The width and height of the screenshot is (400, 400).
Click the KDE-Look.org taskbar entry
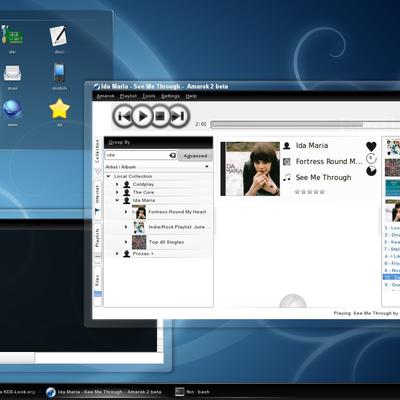[18, 392]
